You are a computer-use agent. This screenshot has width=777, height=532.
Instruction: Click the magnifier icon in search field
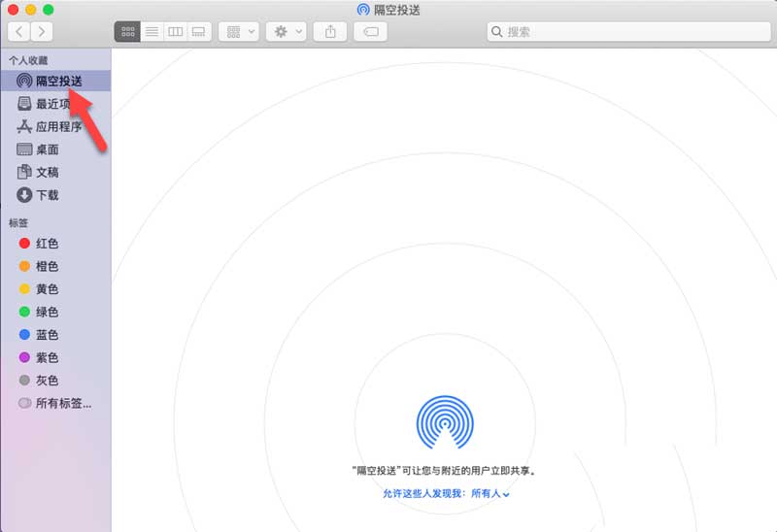pyautogui.click(x=496, y=32)
